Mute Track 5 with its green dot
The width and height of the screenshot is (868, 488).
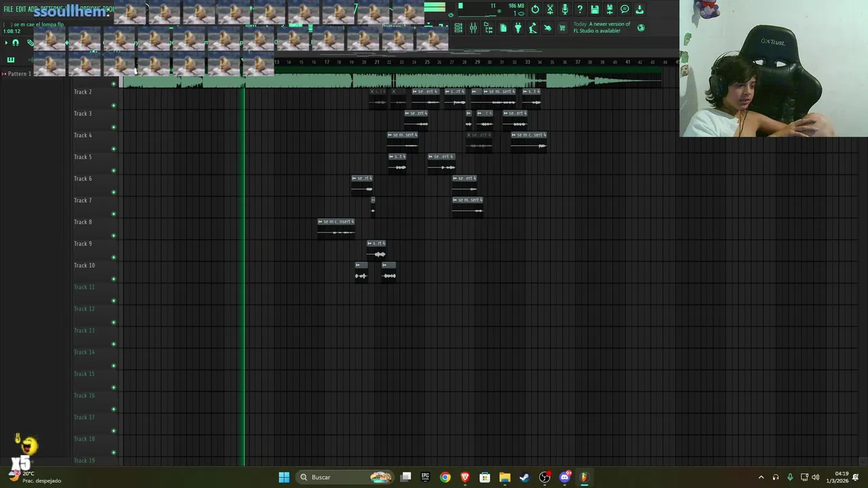pos(113,171)
